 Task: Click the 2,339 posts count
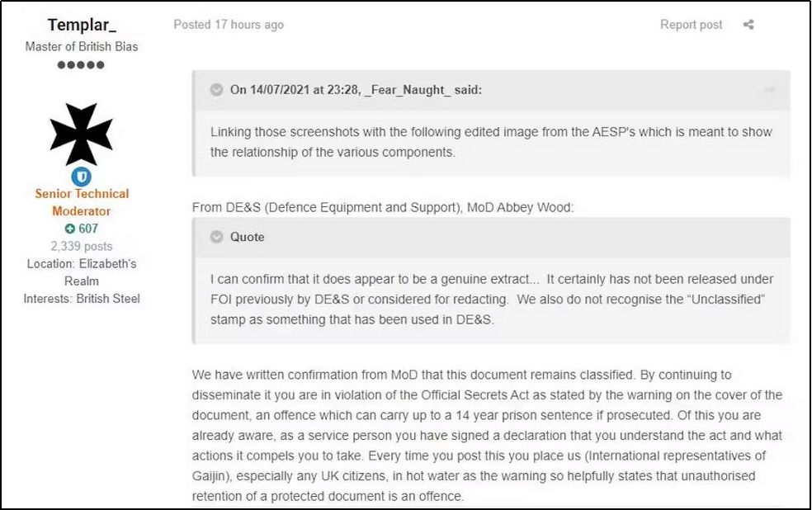pyautogui.click(x=82, y=246)
